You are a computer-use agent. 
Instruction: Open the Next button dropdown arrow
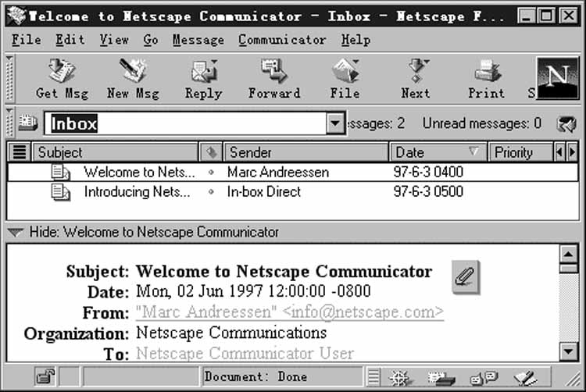pos(427,62)
